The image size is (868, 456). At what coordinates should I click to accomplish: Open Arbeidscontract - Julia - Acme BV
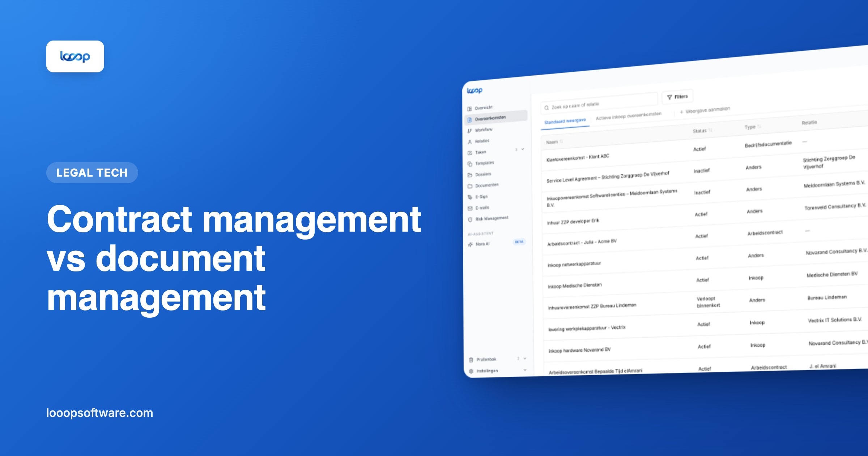pyautogui.click(x=582, y=242)
